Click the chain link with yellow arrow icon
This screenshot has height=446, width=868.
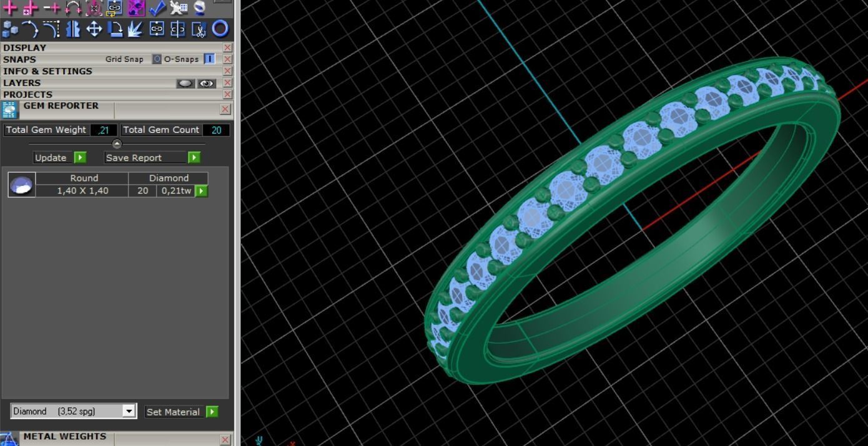[115, 7]
